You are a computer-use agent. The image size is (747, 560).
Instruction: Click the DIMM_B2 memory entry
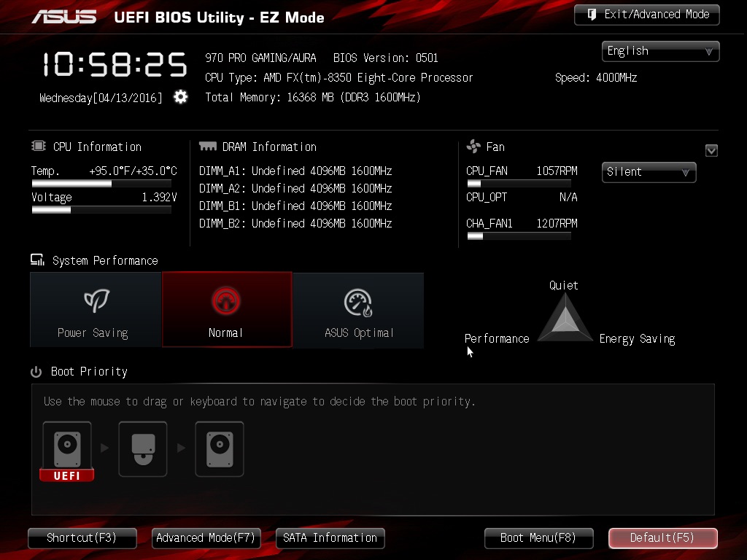[295, 223]
